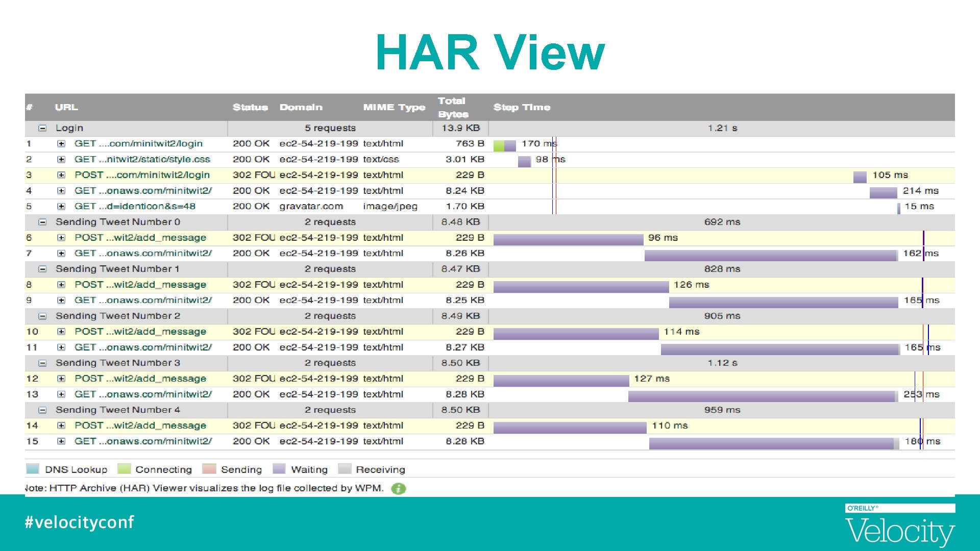Click the URL column header

click(x=66, y=107)
